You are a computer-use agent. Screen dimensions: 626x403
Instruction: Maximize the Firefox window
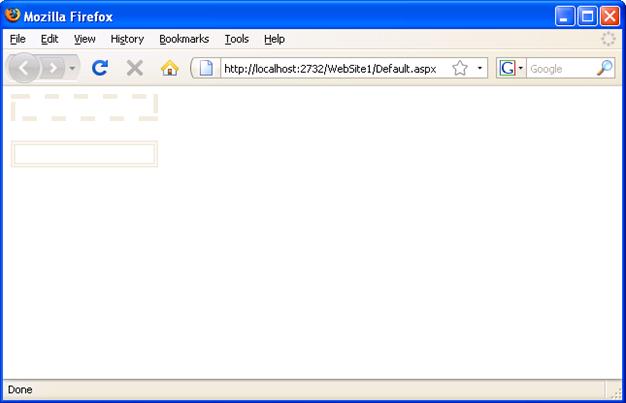click(x=587, y=16)
